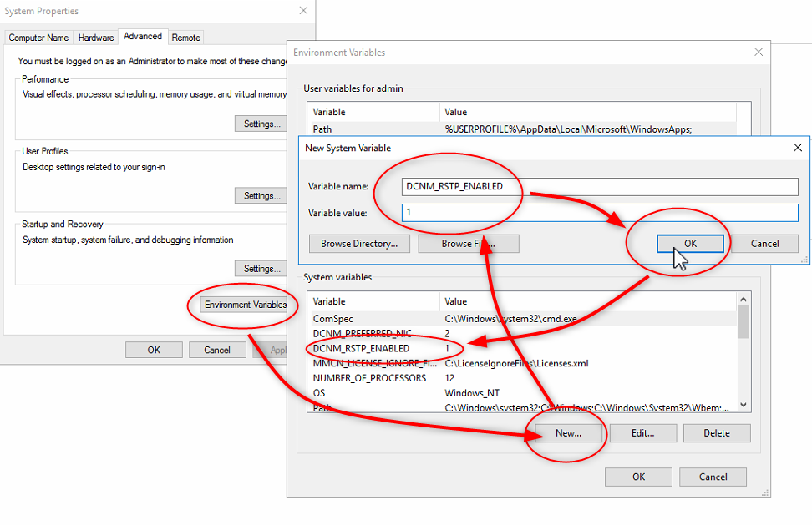Viewport: 812px width, 525px height.
Task: Click the Environment Variables button
Action: (245, 305)
